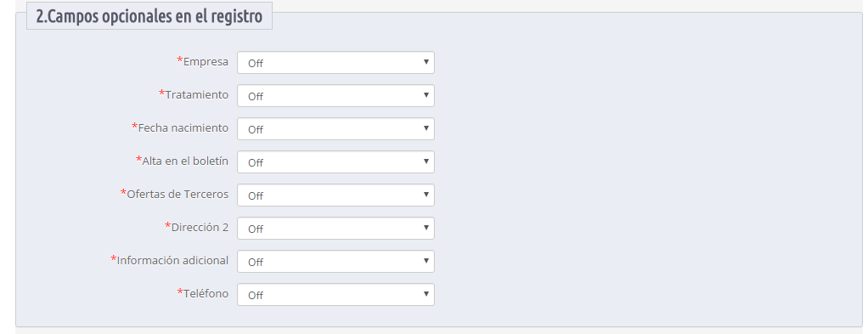Expand the Ofertas de Terceros dropdown

click(335, 195)
